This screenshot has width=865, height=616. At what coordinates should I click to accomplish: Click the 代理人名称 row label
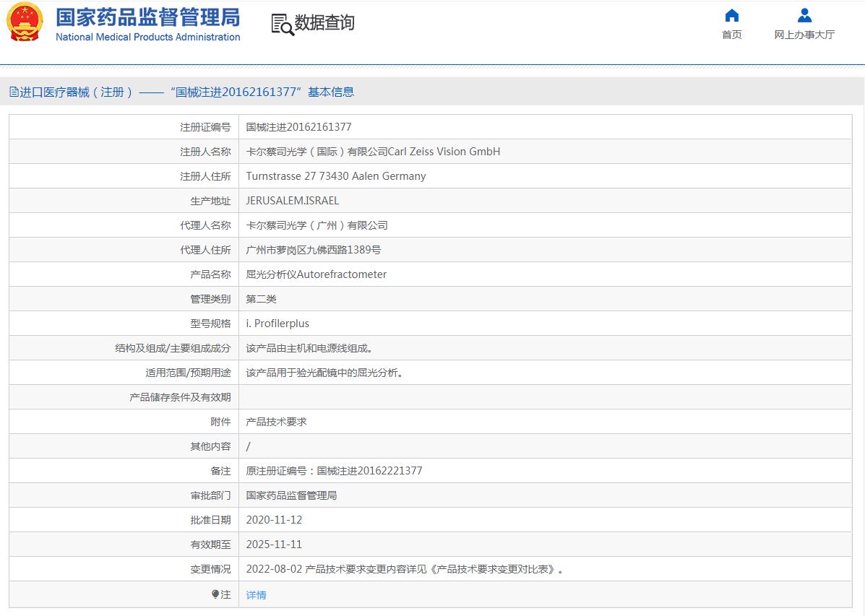tap(205, 225)
